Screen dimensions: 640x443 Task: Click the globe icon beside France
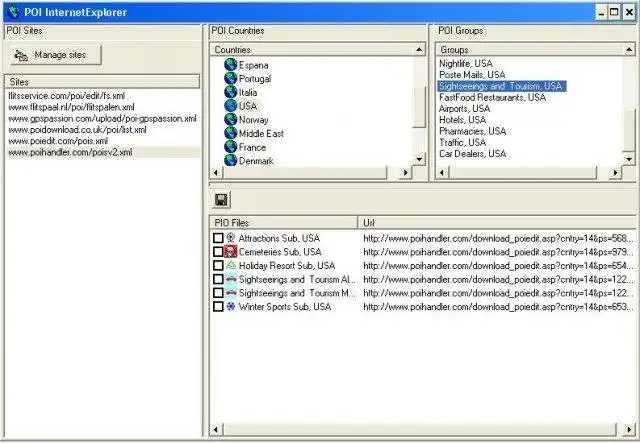point(231,147)
